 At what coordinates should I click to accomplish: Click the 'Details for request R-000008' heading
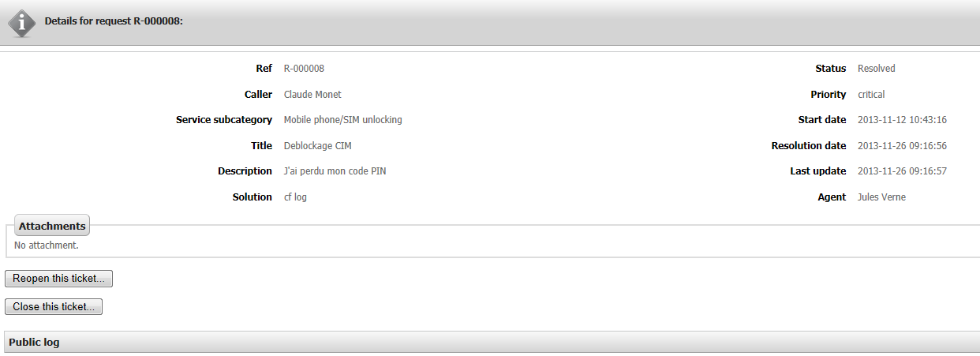[x=114, y=21]
